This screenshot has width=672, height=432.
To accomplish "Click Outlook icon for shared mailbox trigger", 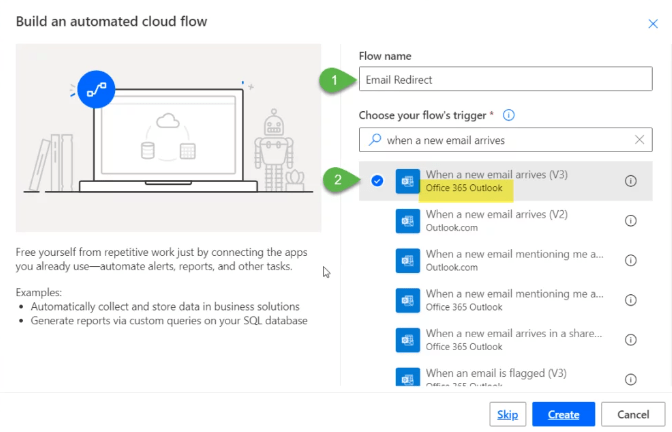I will point(408,340).
